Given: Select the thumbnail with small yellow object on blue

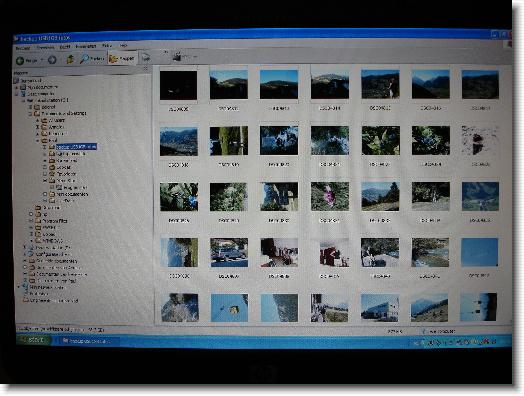Looking at the screenshot, I should (229, 308).
